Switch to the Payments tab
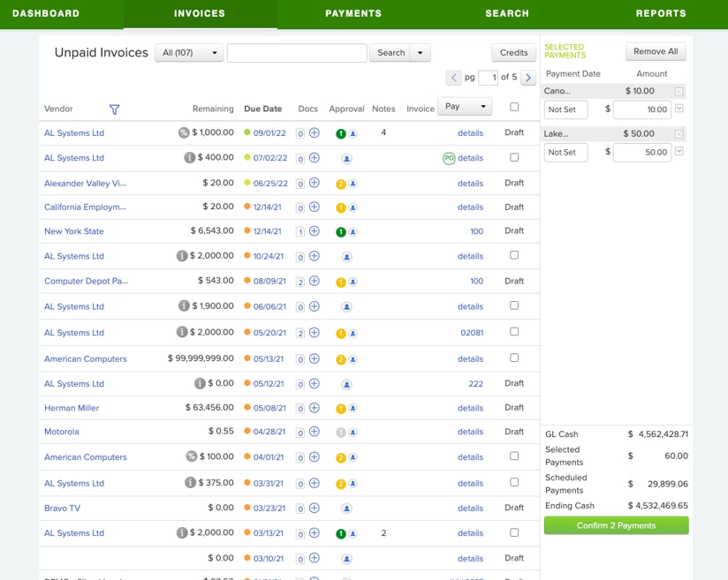728x580 pixels. 353,14
